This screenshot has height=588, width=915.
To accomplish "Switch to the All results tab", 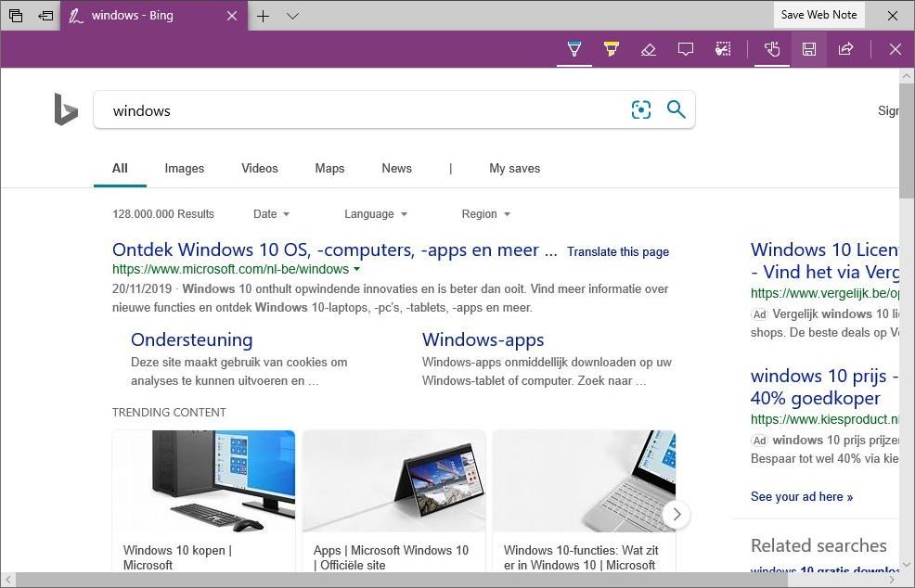I will (x=120, y=169).
